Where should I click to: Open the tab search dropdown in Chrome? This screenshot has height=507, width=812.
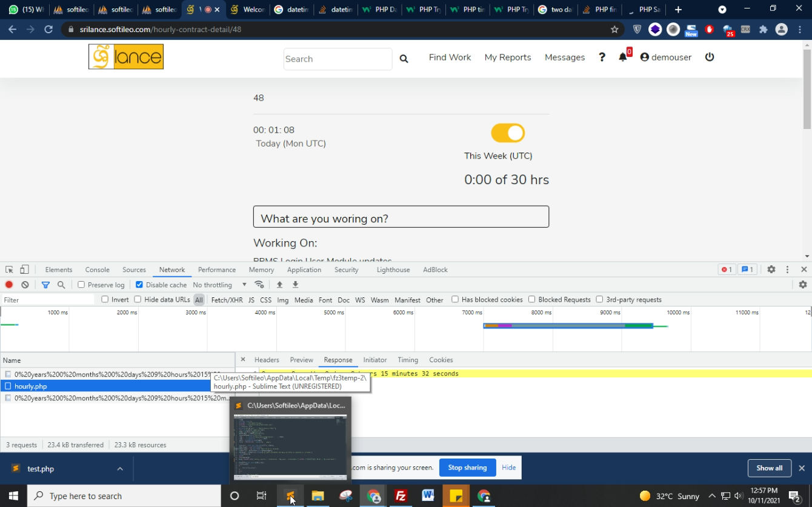pyautogui.click(x=722, y=10)
